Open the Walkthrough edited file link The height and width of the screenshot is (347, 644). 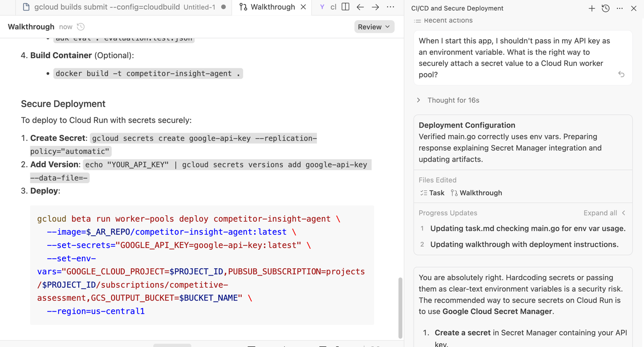pyautogui.click(x=476, y=193)
